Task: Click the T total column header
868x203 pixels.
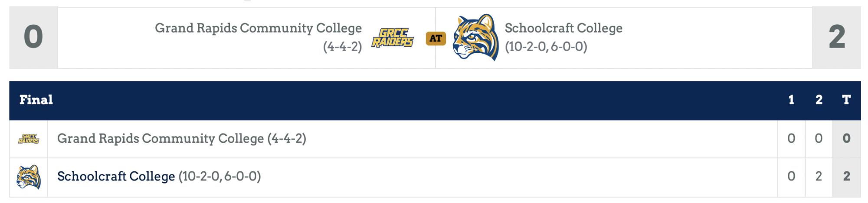Action: click(846, 100)
